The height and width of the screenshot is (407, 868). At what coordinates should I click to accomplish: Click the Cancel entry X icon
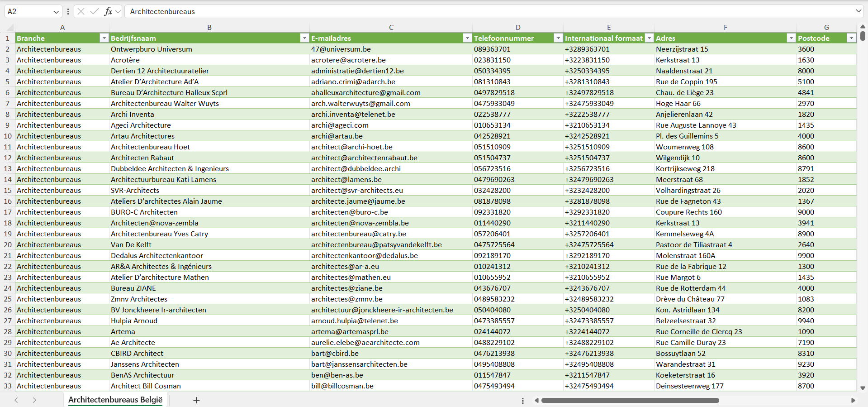click(81, 11)
